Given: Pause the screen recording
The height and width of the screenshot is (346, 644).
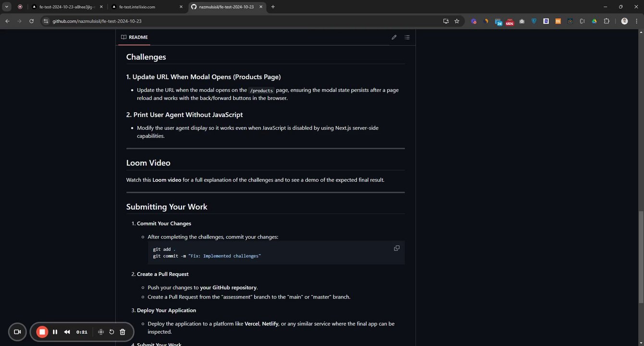Looking at the screenshot, I should click(x=55, y=332).
